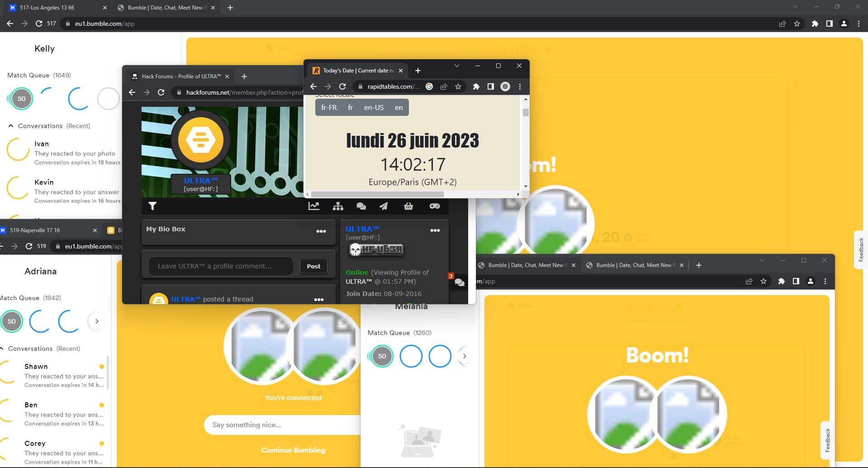Open Corey's conversation in Adriana's list

(x=54, y=452)
